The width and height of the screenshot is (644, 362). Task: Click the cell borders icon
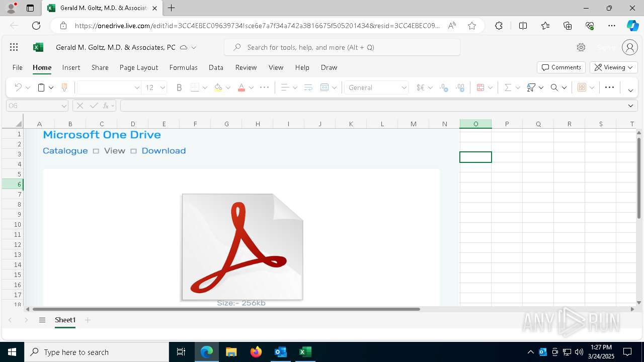195,87
